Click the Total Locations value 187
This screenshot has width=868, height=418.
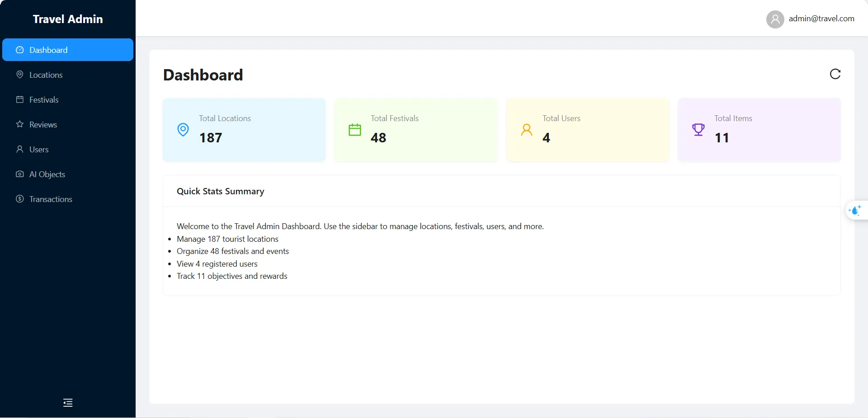211,138
